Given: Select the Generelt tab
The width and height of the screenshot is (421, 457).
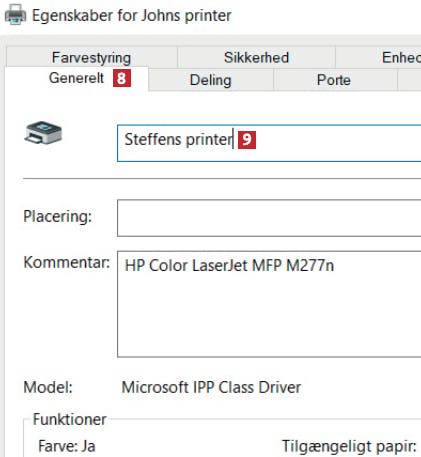Looking at the screenshot, I should click(x=76, y=78).
